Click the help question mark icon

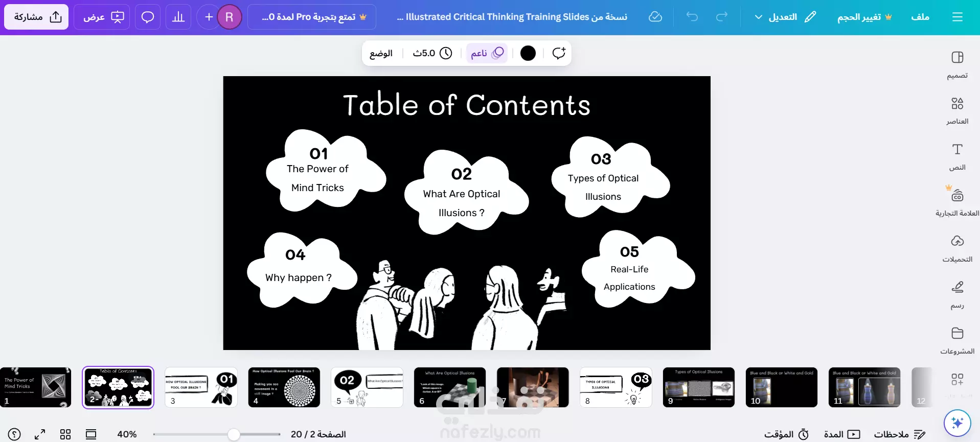(14, 434)
